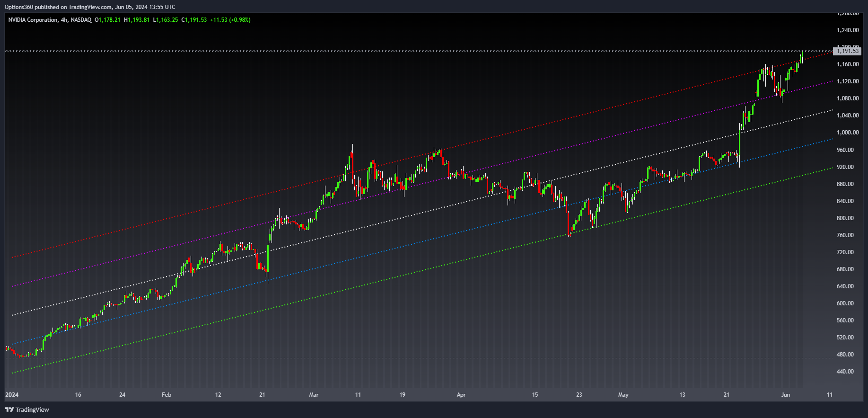Click the Feb label on the time axis

[x=167, y=395]
